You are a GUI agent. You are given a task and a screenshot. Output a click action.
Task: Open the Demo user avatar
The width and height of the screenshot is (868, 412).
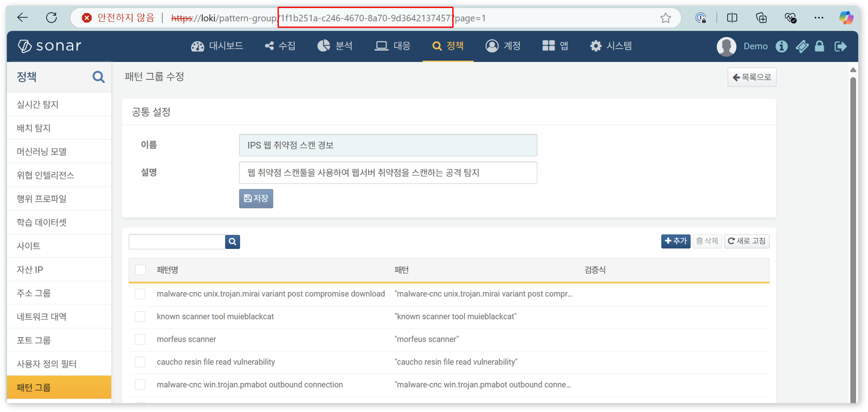tap(726, 46)
